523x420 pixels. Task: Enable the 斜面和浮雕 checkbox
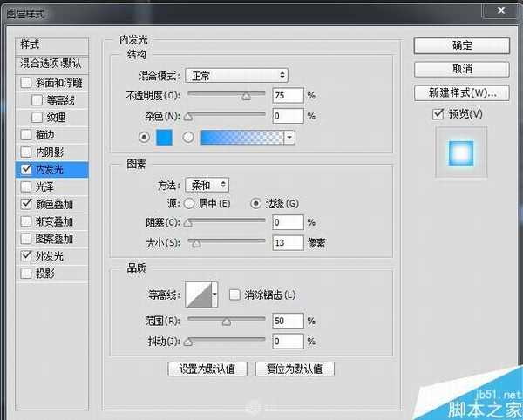(x=25, y=83)
